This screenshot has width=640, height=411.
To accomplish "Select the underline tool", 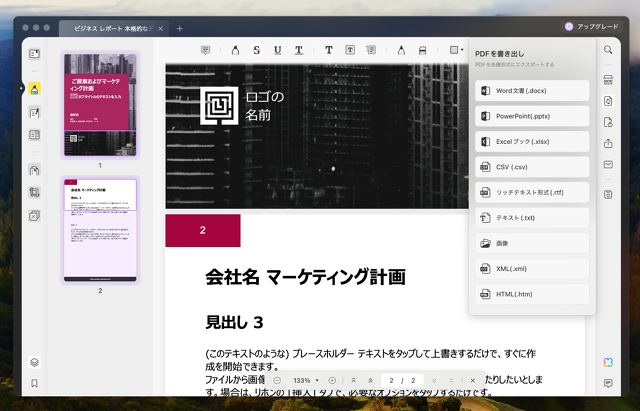I will [x=278, y=50].
